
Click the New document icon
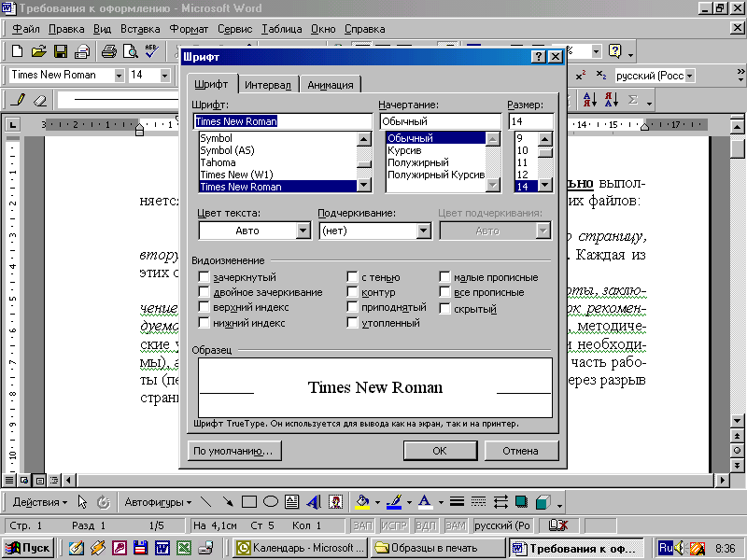[17, 51]
